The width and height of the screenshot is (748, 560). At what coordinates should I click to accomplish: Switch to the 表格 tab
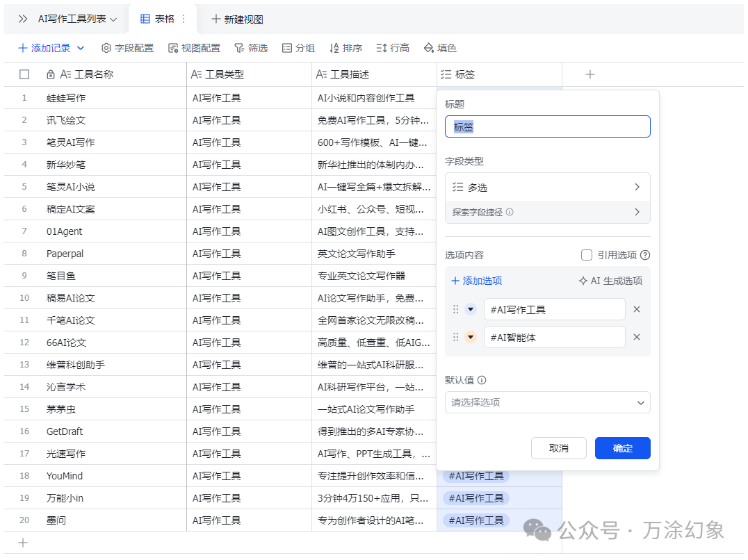[163, 19]
